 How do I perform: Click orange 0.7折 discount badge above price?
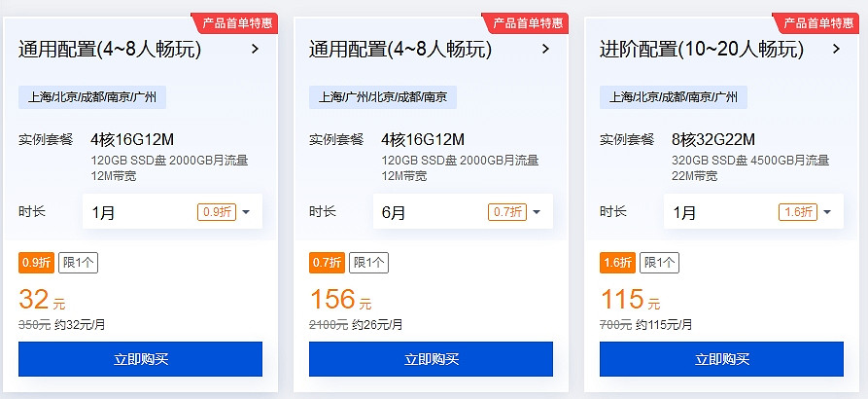[x=326, y=262]
